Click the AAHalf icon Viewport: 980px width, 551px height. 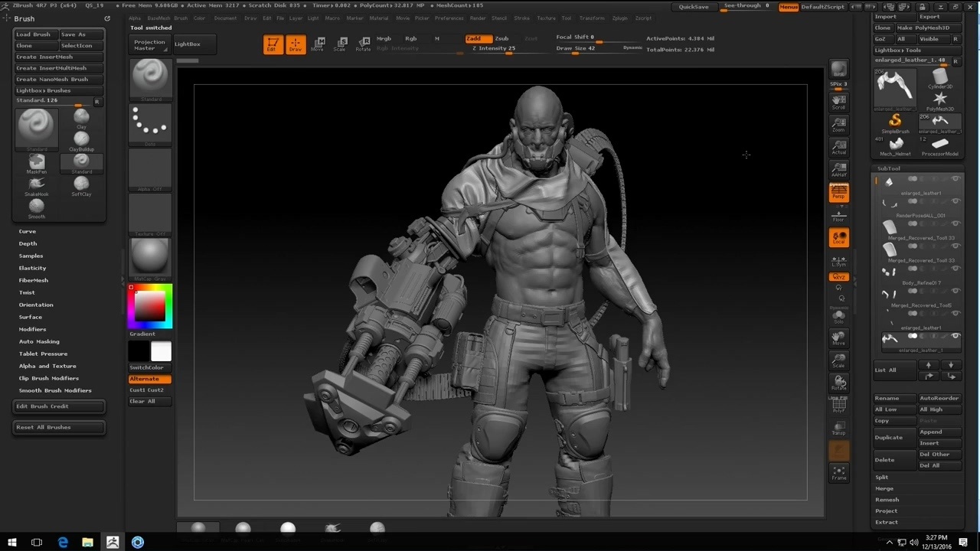839,169
